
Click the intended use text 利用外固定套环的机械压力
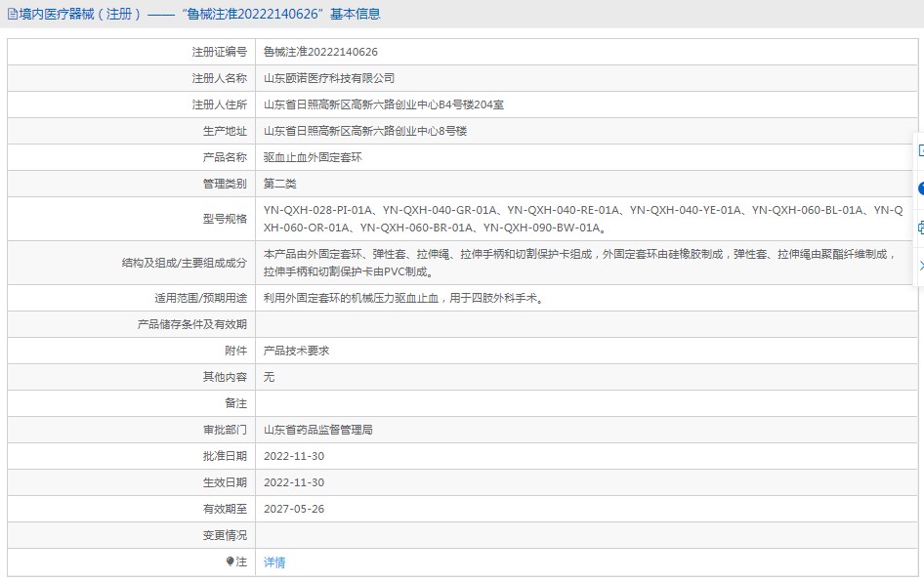click(403, 298)
